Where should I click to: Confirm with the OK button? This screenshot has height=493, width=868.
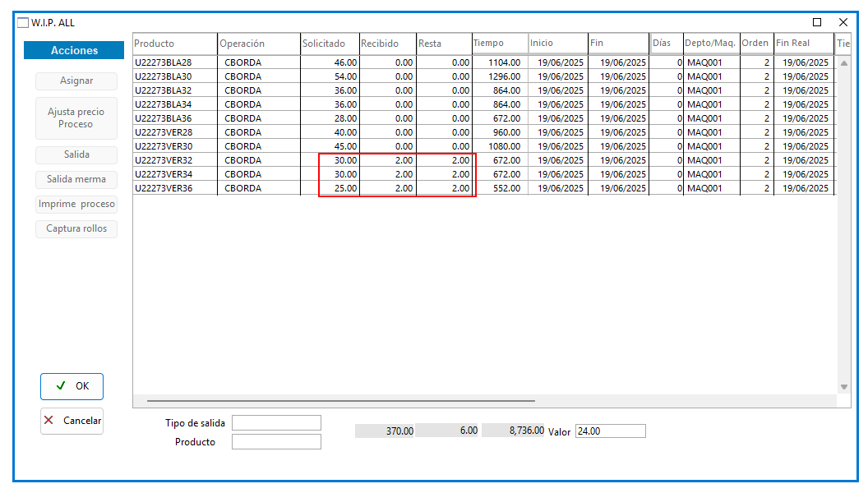(x=72, y=386)
